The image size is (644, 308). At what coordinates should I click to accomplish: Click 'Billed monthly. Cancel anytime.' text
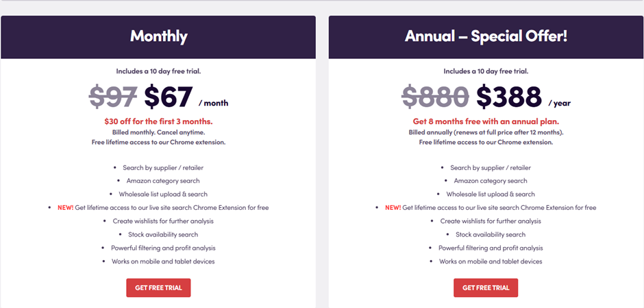pos(158,132)
